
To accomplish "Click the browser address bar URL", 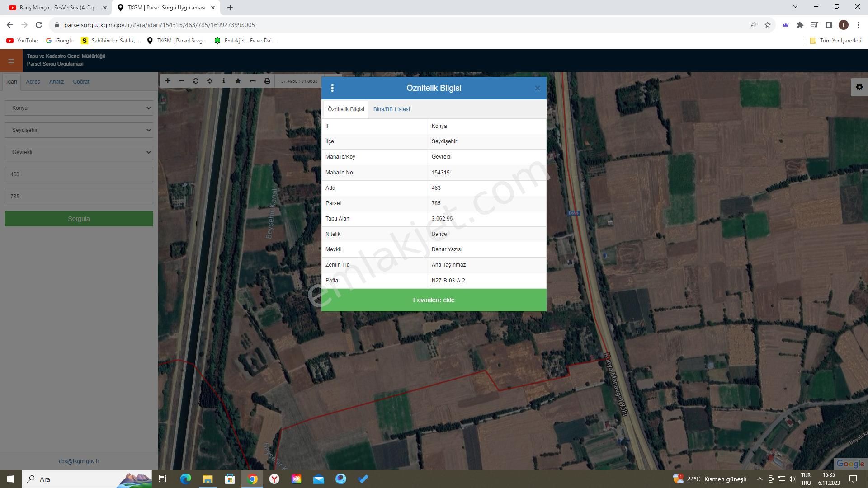I will pos(160,25).
